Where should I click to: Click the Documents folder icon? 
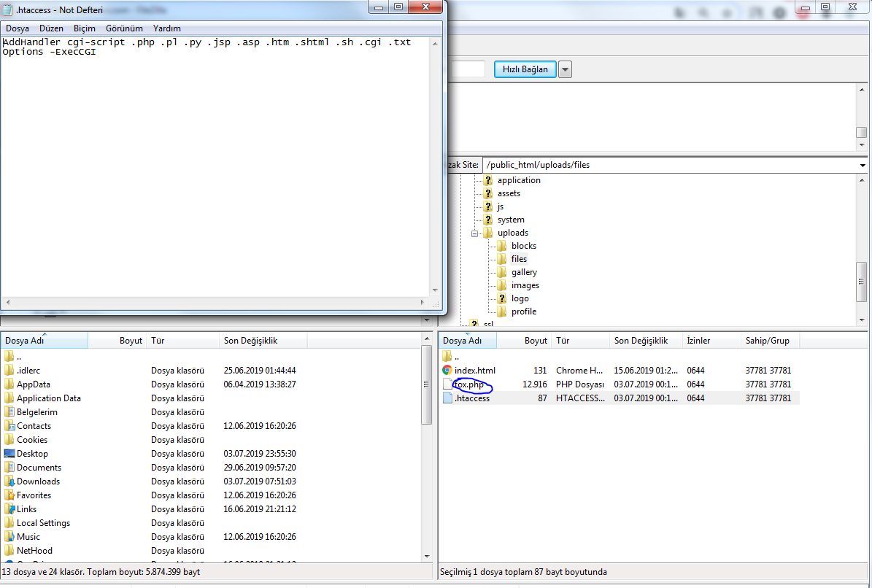coord(9,468)
